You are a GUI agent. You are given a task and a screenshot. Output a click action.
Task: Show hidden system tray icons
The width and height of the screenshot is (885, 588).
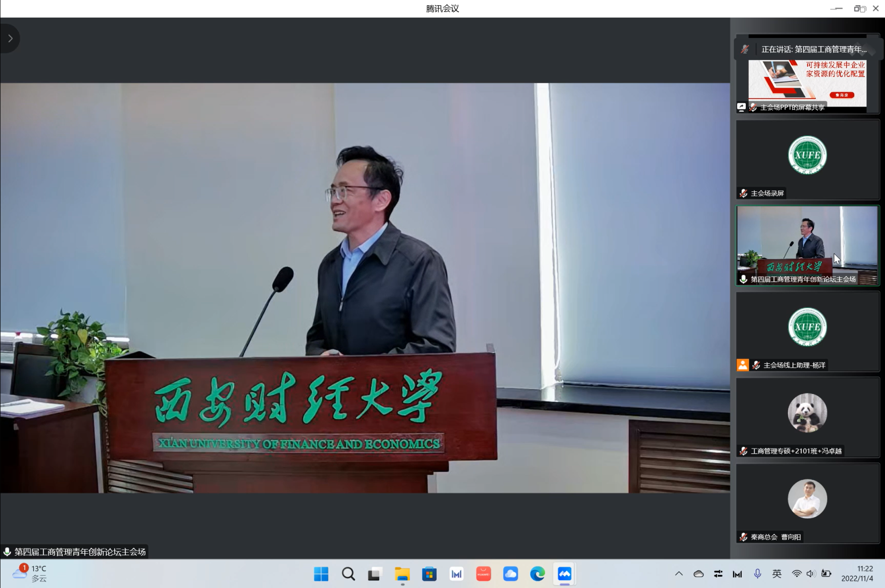click(x=679, y=574)
